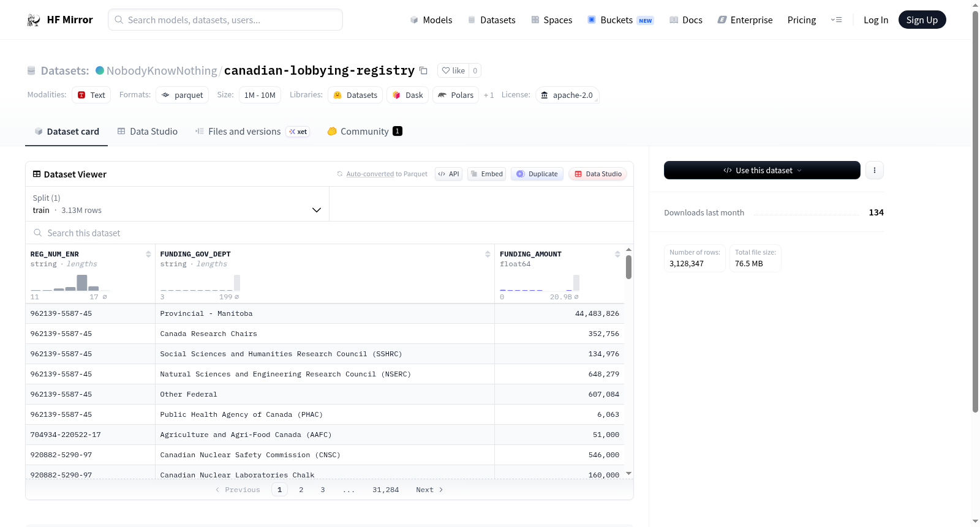The height and width of the screenshot is (527, 980).
Task: Select current page 1 in pagination
Action: (x=280, y=490)
